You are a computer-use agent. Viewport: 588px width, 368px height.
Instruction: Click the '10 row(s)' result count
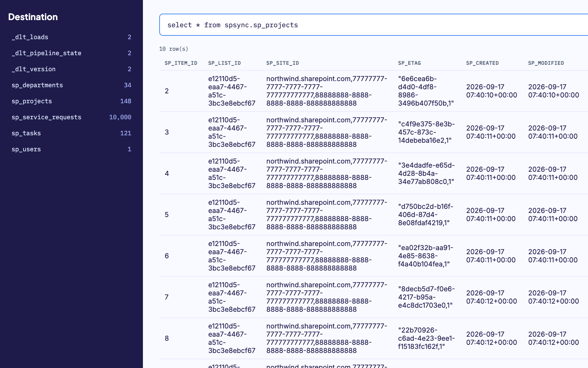point(174,49)
